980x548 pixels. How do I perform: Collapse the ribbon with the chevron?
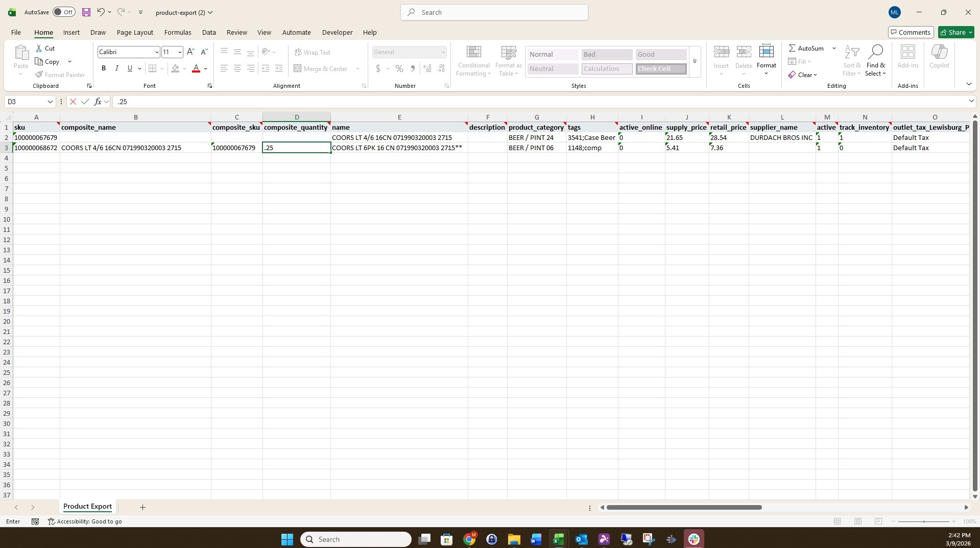pos(969,84)
